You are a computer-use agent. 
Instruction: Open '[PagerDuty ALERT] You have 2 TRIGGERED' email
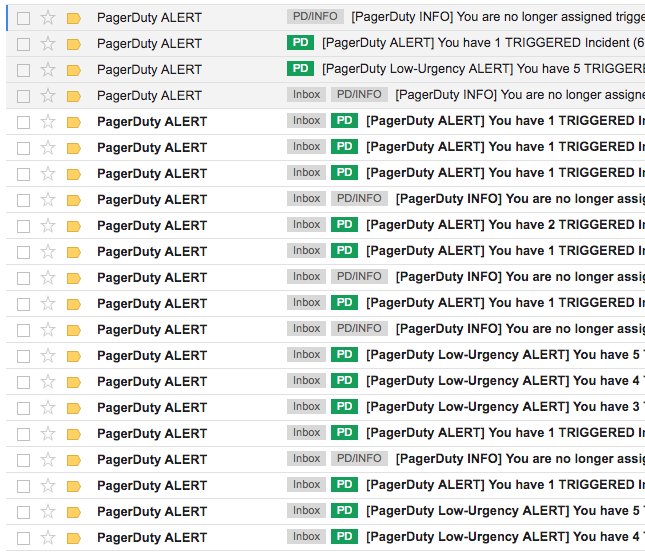(505, 225)
